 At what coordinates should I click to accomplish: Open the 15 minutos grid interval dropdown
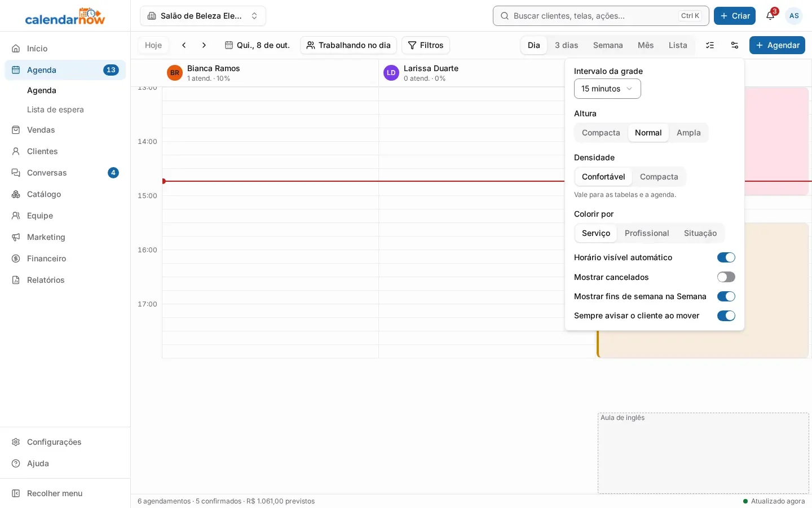pyautogui.click(x=607, y=89)
